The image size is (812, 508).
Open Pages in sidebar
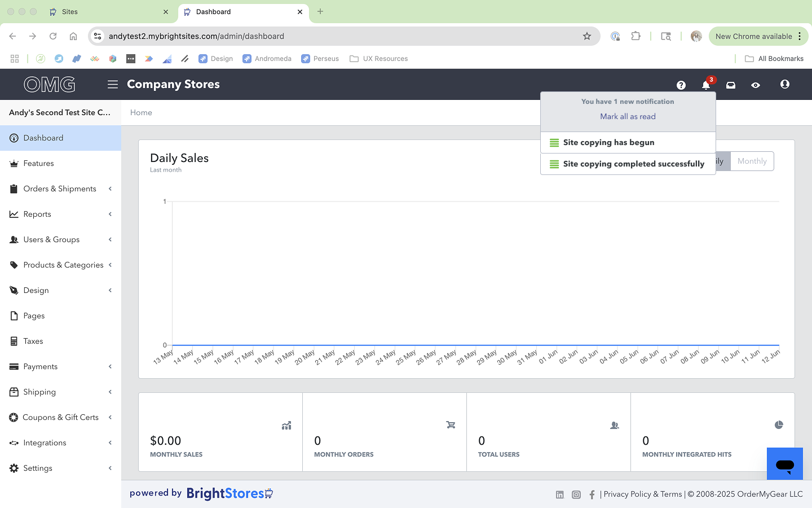tap(60, 316)
